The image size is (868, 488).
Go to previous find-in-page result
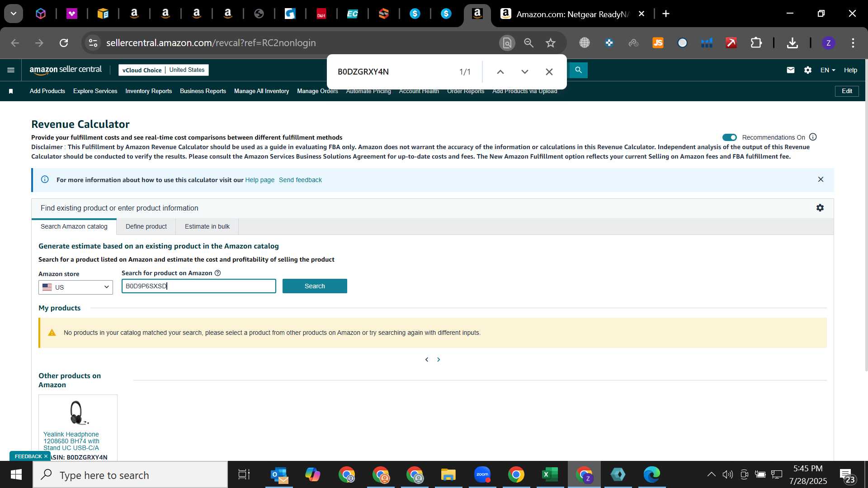[500, 72]
